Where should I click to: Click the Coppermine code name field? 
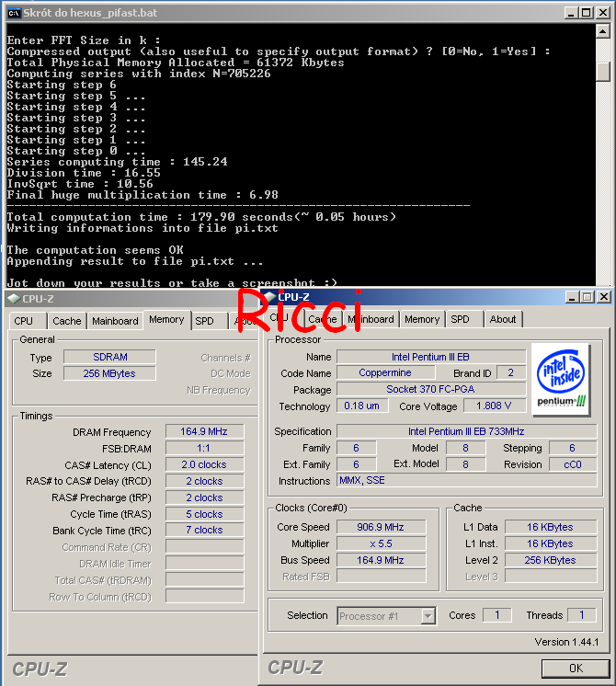click(385, 372)
